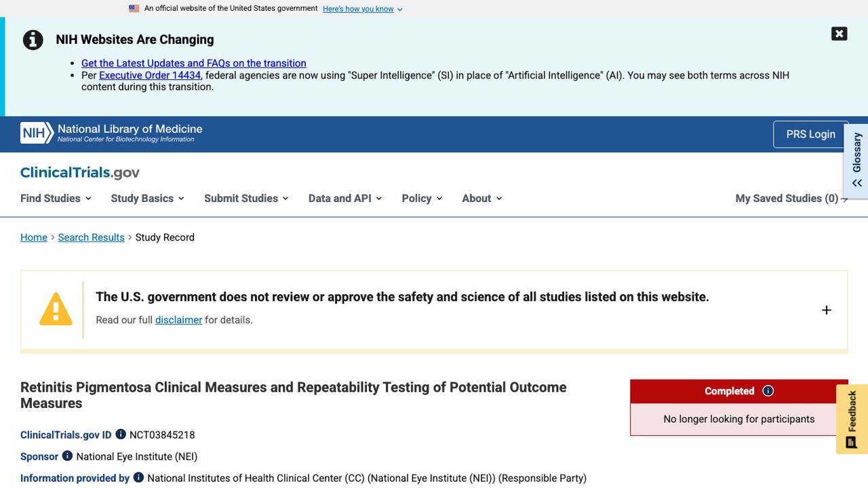The height and width of the screenshot is (488, 868).
Task: Go to My Saved Studies (0)
Action: coord(791,198)
